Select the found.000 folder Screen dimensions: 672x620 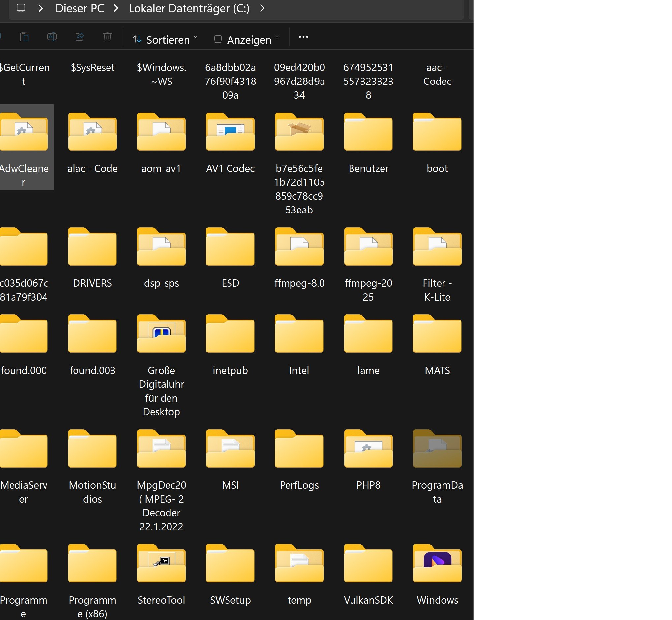23,345
